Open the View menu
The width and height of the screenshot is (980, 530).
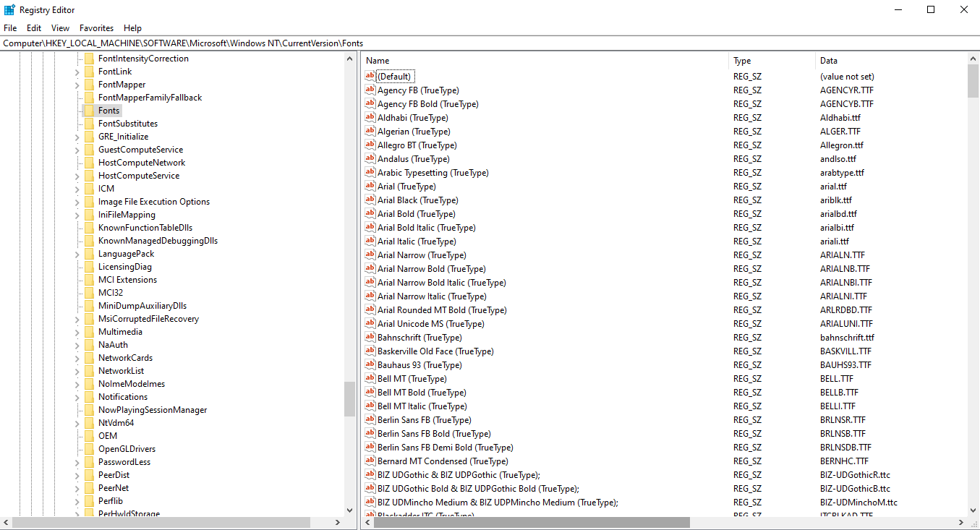pos(61,28)
